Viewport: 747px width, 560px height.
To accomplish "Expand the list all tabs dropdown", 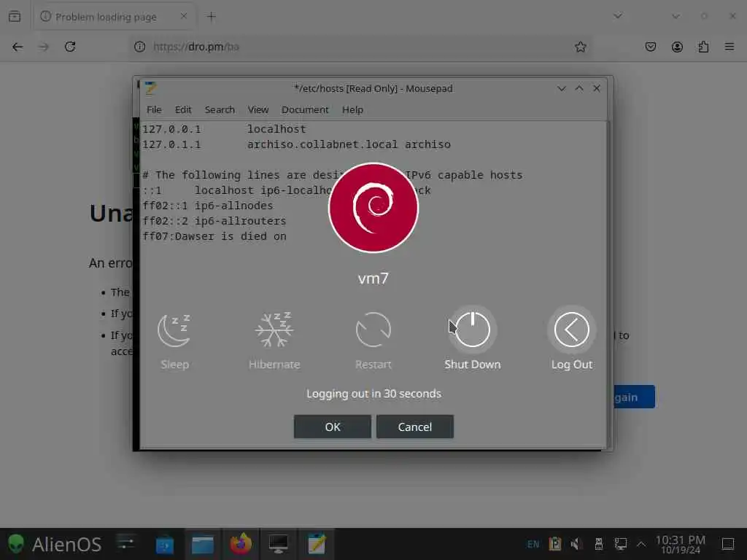I will tap(617, 16).
